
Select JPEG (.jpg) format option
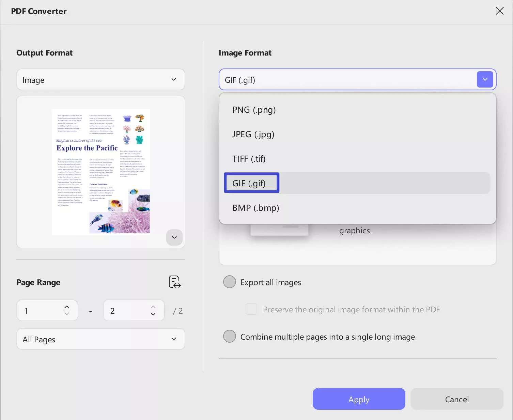pyautogui.click(x=253, y=135)
